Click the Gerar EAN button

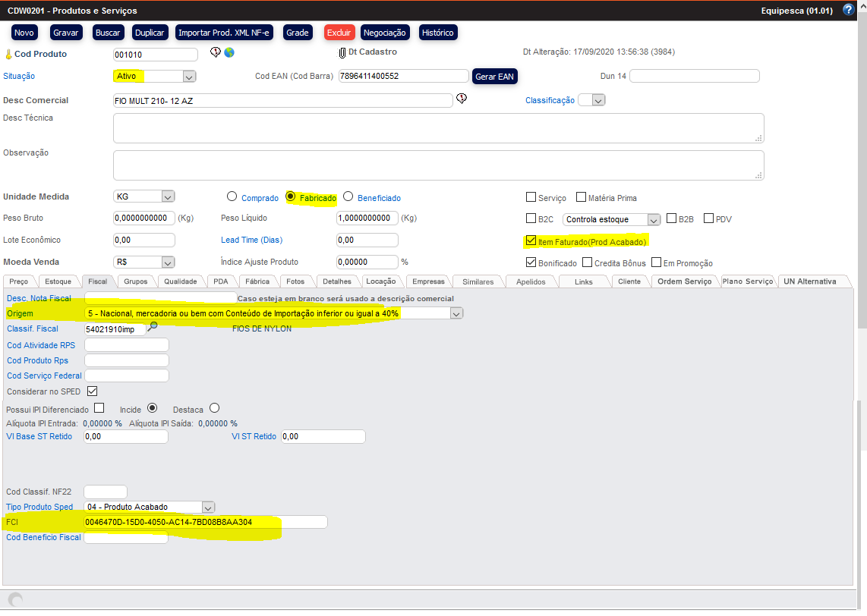click(x=494, y=77)
